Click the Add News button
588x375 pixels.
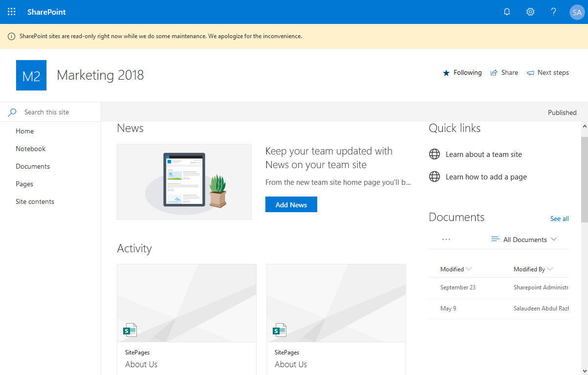tap(291, 205)
